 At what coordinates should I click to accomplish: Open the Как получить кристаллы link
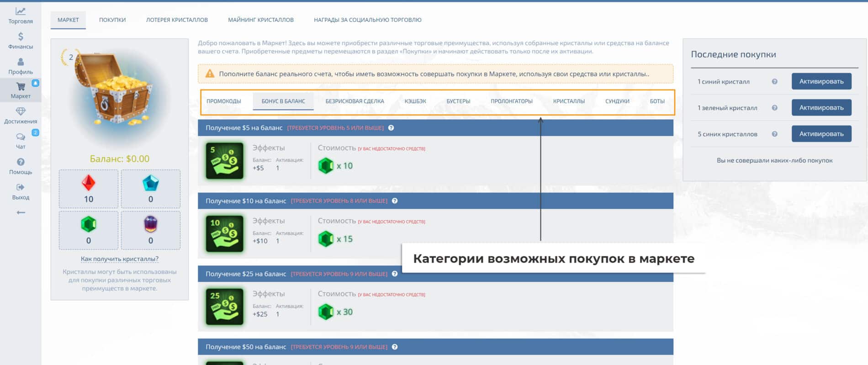[x=120, y=259]
